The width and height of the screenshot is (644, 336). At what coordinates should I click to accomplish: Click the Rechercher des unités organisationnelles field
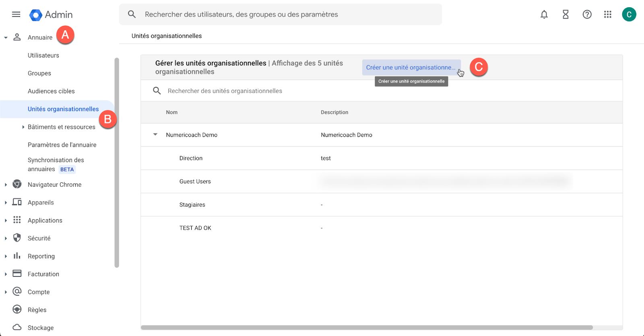[x=382, y=91]
